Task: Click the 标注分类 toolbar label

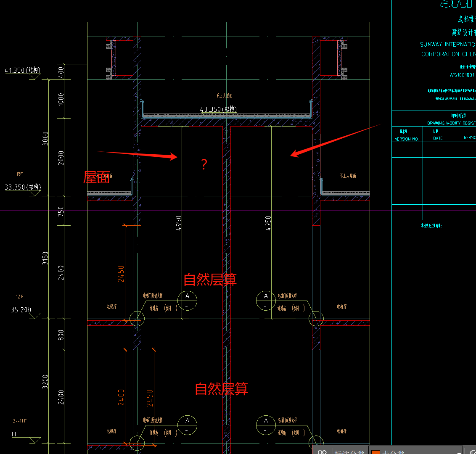Action: pos(349,452)
